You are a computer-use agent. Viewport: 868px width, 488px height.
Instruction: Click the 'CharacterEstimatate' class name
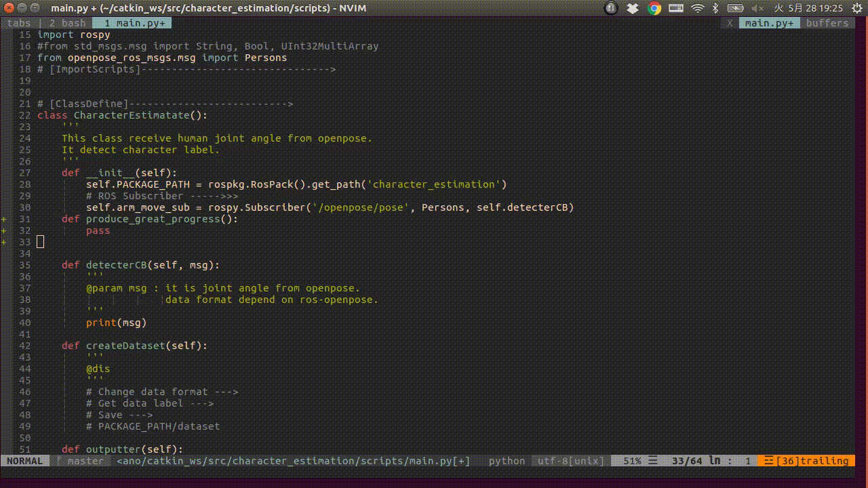132,115
